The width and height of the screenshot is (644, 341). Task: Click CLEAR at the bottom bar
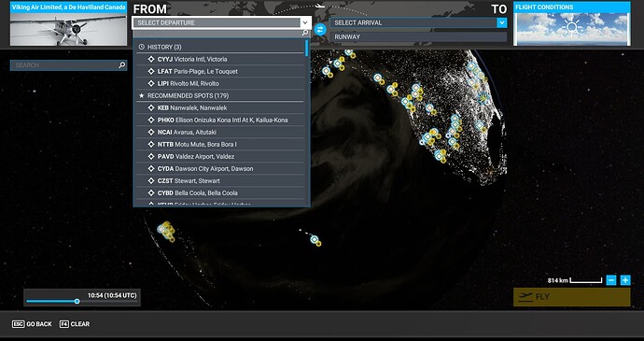click(75, 324)
